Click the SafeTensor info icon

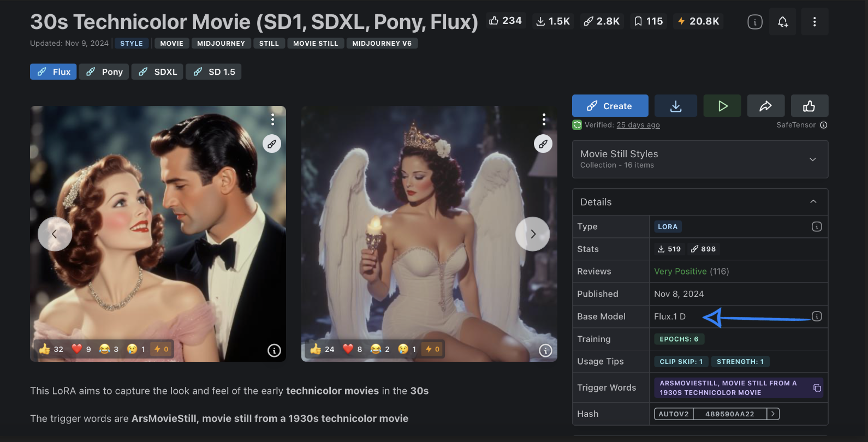[x=824, y=125]
